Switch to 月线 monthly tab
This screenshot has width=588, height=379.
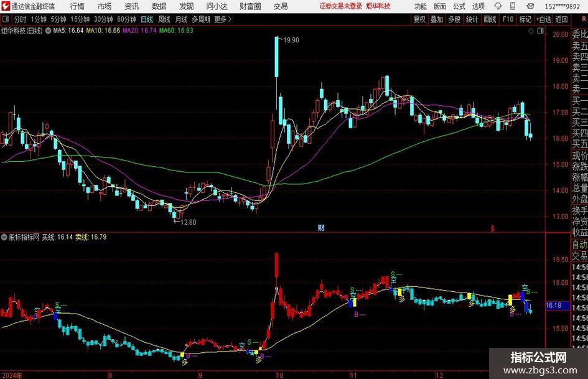click(x=182, y=19)
